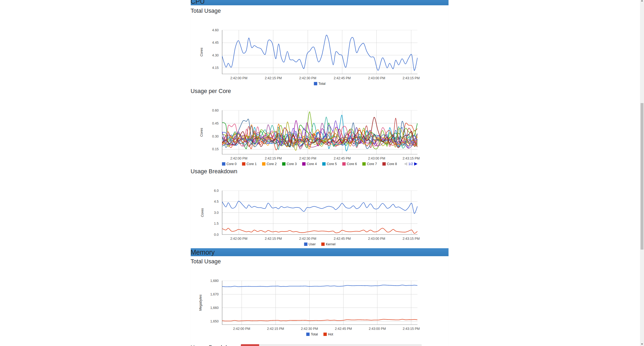The width and height of the screenshot is (644, 346).
Task: Click the 2:43:00 PM label on Memory chart
Action: click(x=377, y=329)
